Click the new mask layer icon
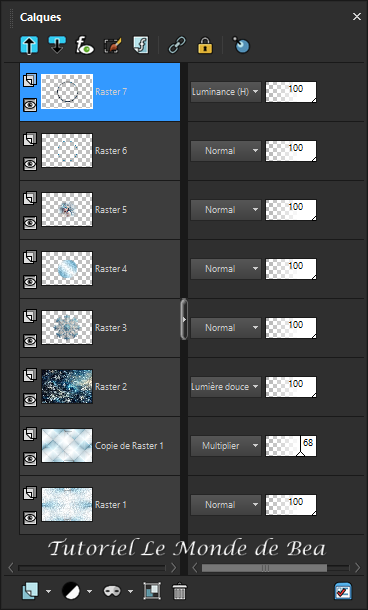 pyautogui.click(x=113, y=591)
